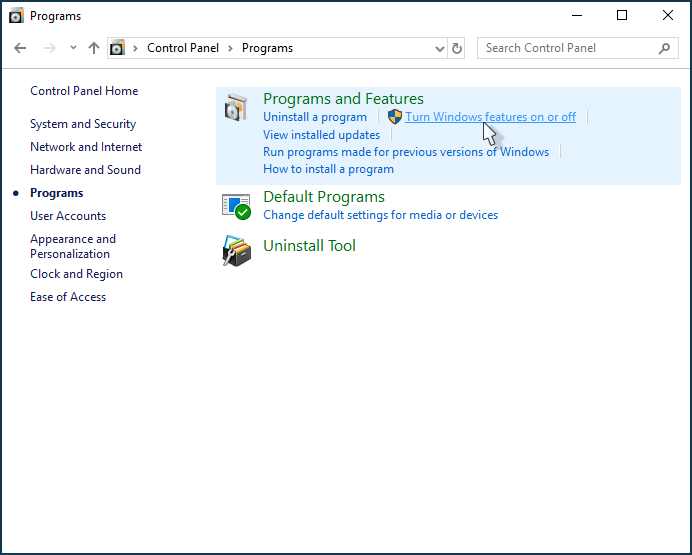Click the UAC shield icon beside Windows features
Screen dimensions: 692x555
(395, 117)
